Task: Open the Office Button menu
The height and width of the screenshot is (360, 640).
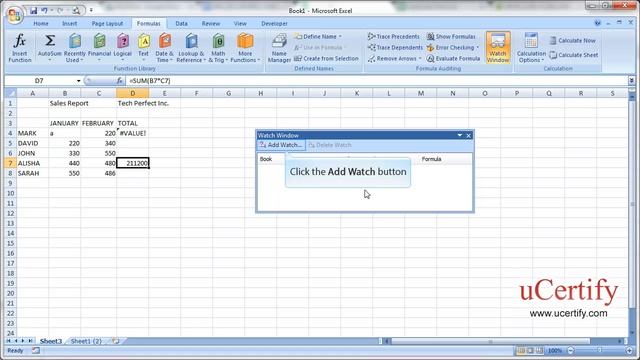Action: 15,16
